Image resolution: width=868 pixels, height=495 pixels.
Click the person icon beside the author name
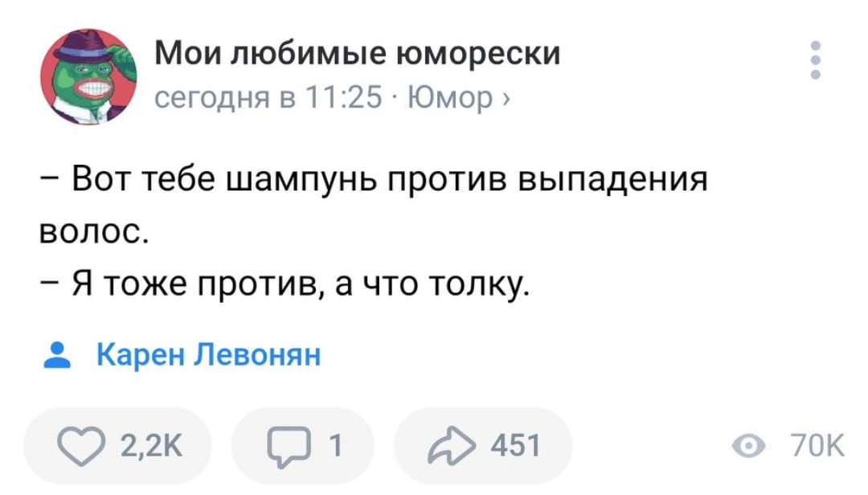point(57,355)
